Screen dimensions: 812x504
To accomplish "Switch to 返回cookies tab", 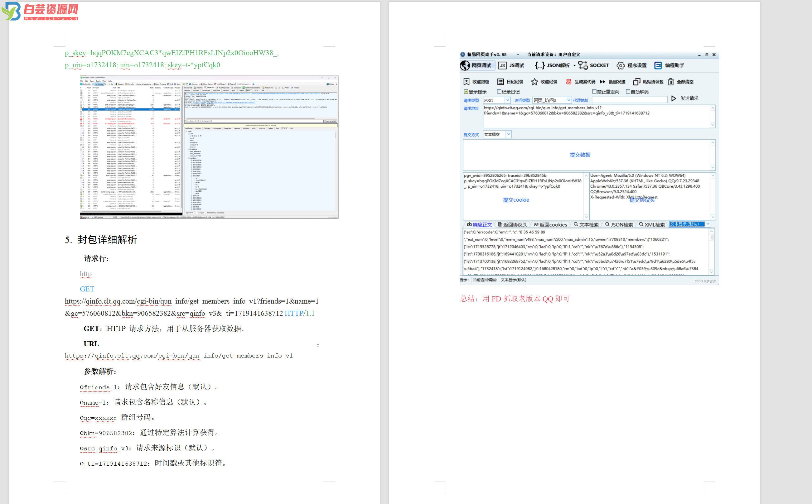I will (x=550, y=224).
